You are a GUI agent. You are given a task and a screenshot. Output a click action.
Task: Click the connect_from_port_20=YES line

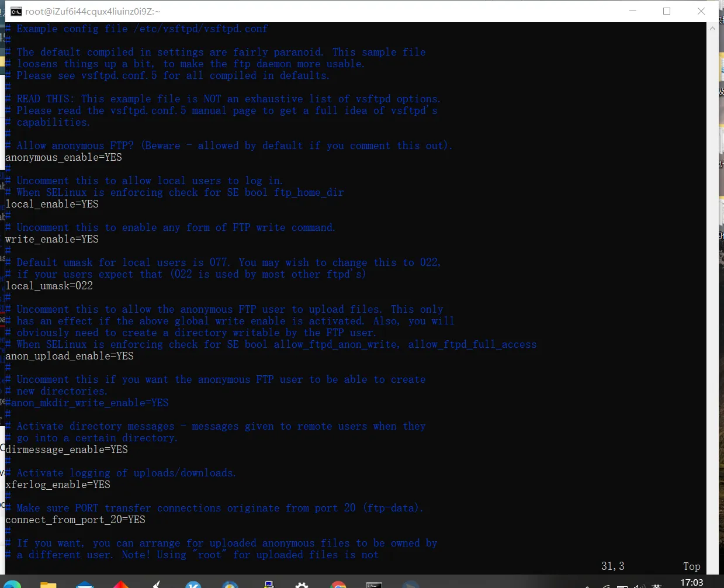(x=75, y=520)
